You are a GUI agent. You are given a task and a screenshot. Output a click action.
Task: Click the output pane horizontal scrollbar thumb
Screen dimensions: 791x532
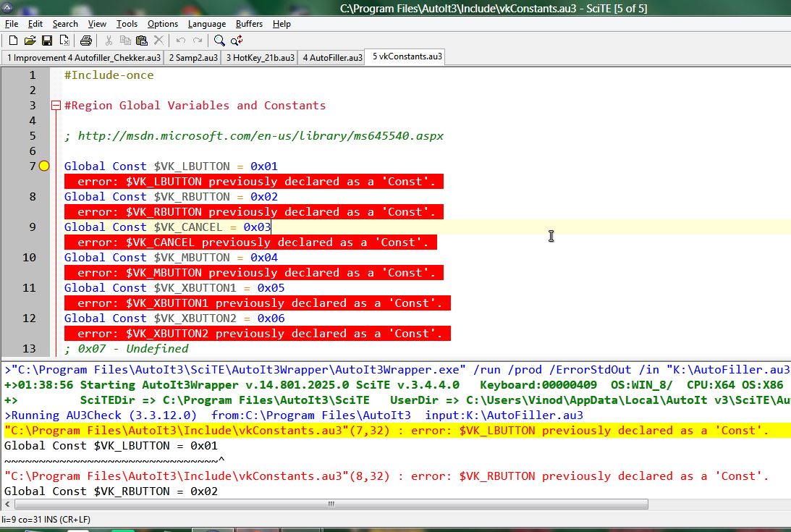(331, 504)
